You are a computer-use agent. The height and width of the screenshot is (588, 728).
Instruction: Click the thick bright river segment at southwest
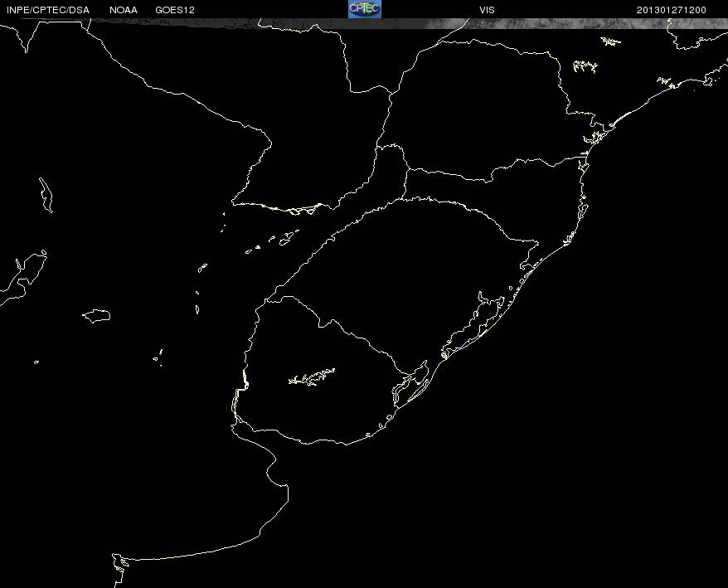[245, 381]
